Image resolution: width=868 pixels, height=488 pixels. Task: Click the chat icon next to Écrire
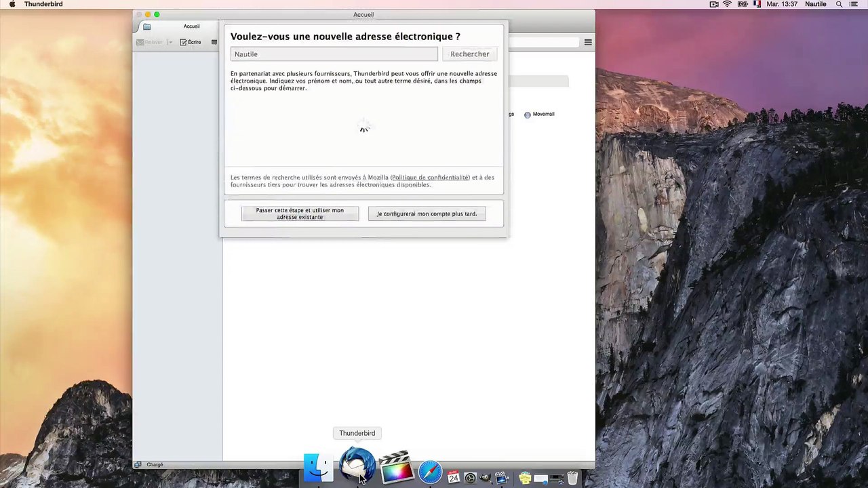tap(214, 42)
